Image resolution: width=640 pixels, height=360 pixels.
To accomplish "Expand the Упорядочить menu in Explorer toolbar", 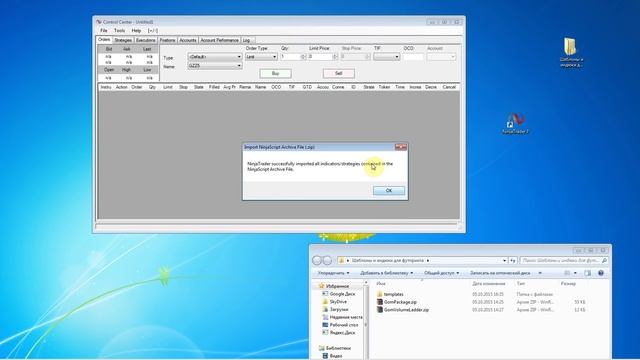I will pos(333,273).
